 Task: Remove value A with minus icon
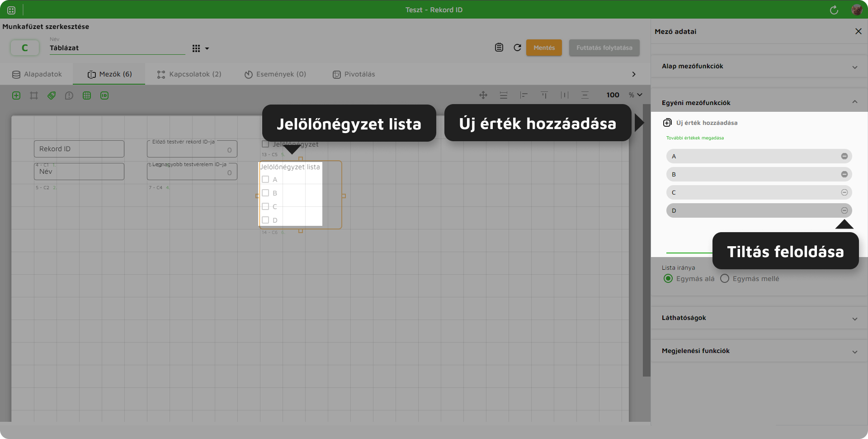click(844, 157)
